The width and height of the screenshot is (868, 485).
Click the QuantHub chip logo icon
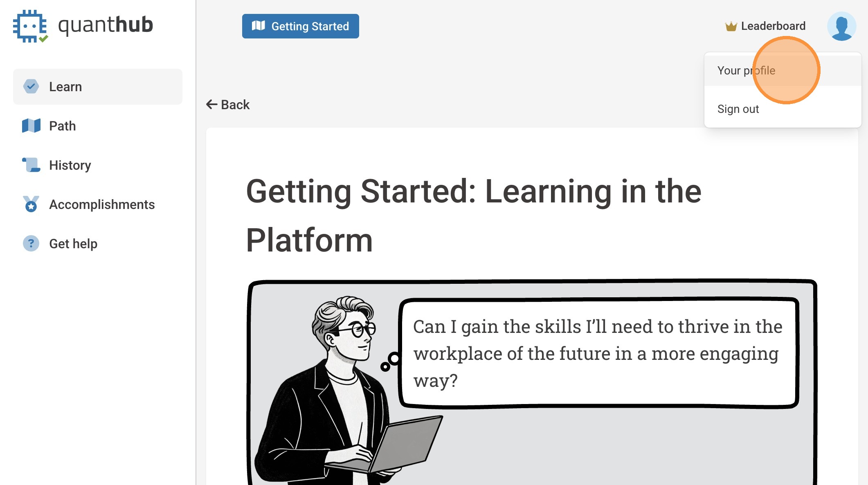(x=30, y=26)
